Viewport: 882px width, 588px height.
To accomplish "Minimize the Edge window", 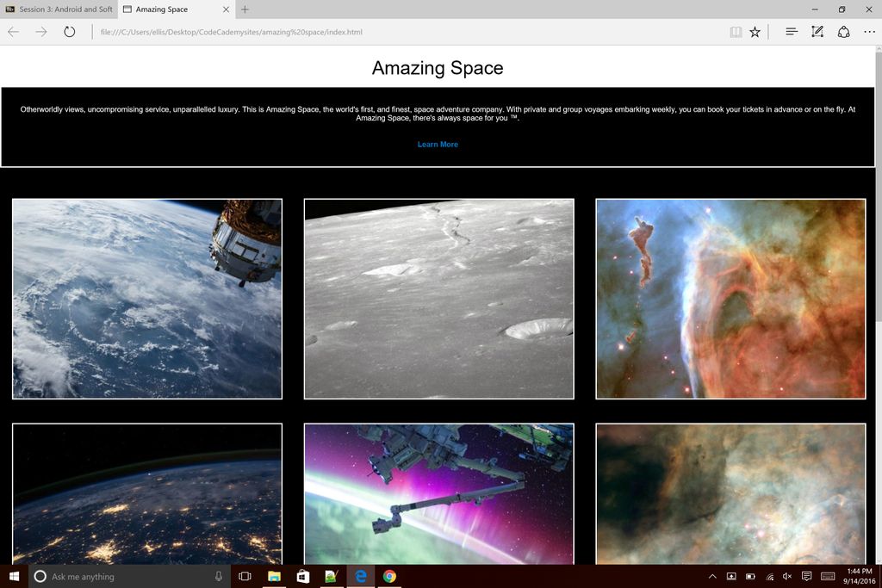I will click(815, 9).
